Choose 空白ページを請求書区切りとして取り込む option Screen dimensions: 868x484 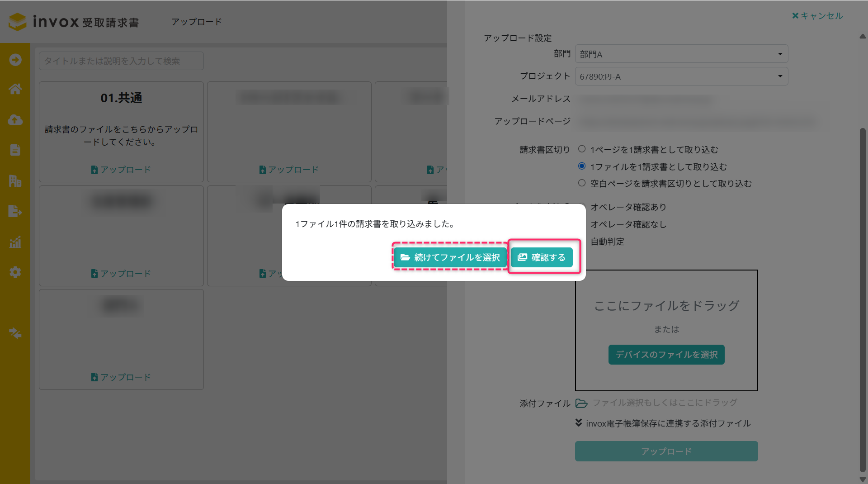click(x=582, y=183)
